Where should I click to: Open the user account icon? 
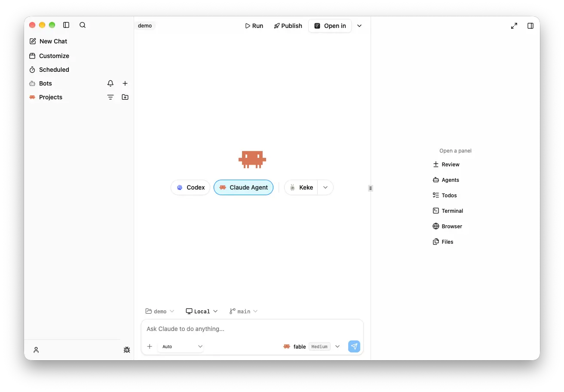pyautogui.click(x=36, y=350)
